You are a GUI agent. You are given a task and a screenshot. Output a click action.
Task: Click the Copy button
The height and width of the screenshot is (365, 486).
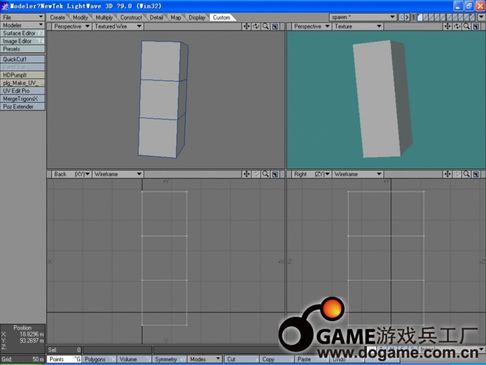point(276,359)
